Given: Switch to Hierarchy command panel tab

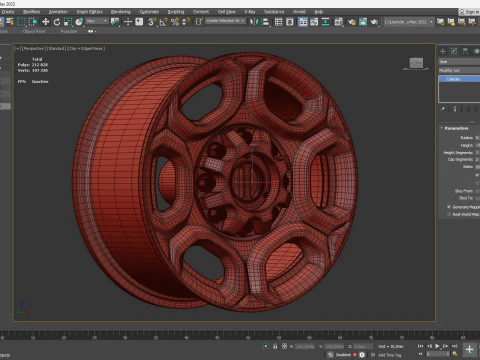Looking at the screenshot, I should pos(465,51).
